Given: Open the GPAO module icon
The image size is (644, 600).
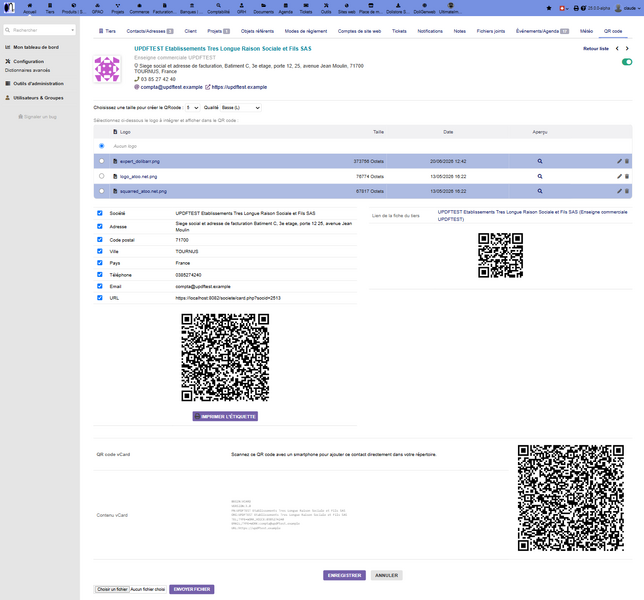Looking at the screenshot, I should point(97,5).
